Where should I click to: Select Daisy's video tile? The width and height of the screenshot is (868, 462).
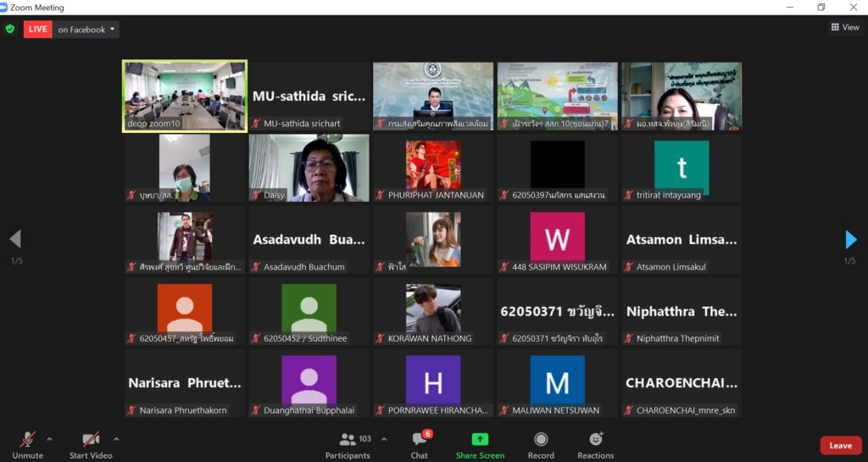pyautogui.click(x=309, y=167)
